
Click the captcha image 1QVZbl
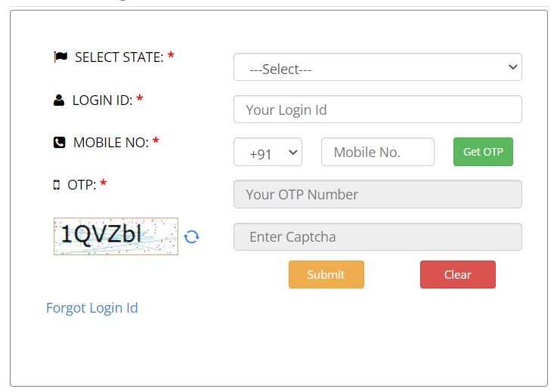[116, 236]
